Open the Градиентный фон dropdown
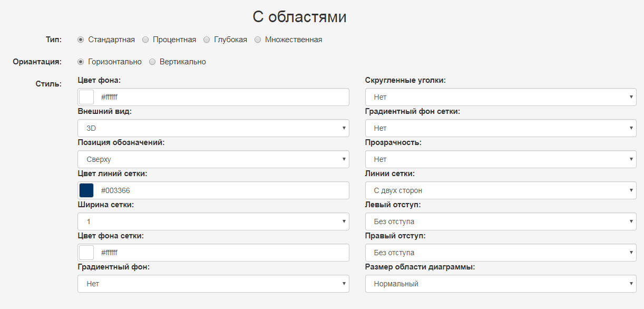 pyautogui.click(x=213, y=284)
